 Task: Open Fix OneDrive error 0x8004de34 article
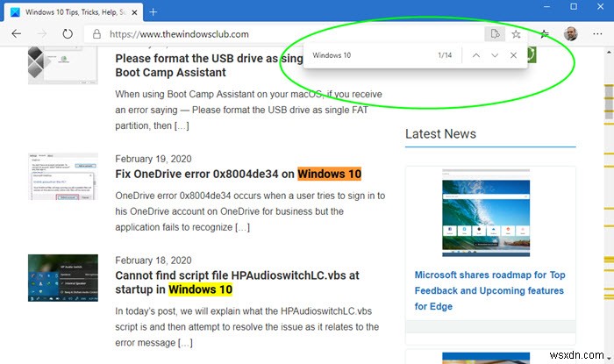click(x=238, y=174)
